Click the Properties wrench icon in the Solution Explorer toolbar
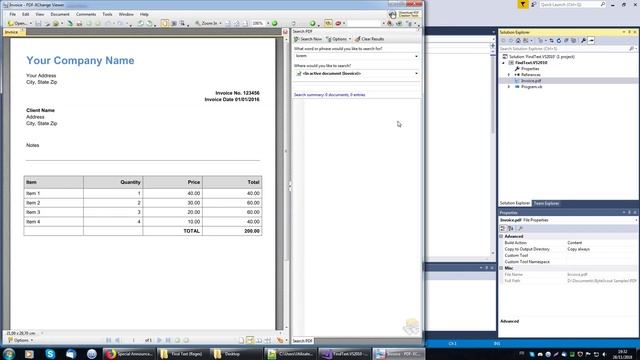Image resolution: width=640 pixels, height=360 pixels. point(583,41)
